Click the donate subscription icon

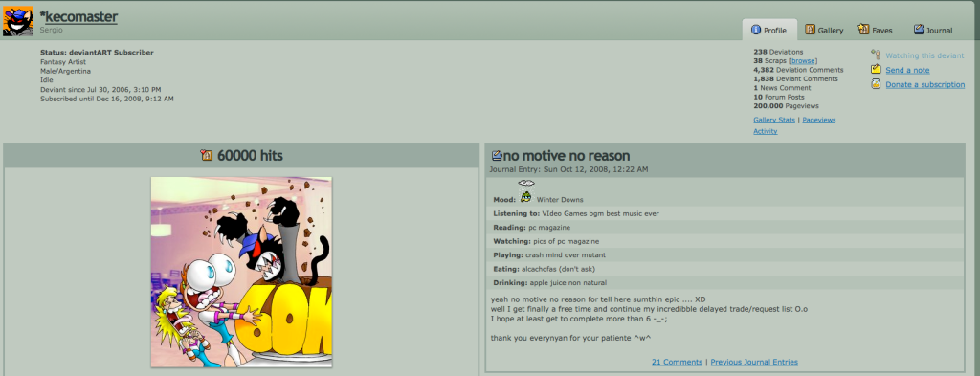(876, 83)
